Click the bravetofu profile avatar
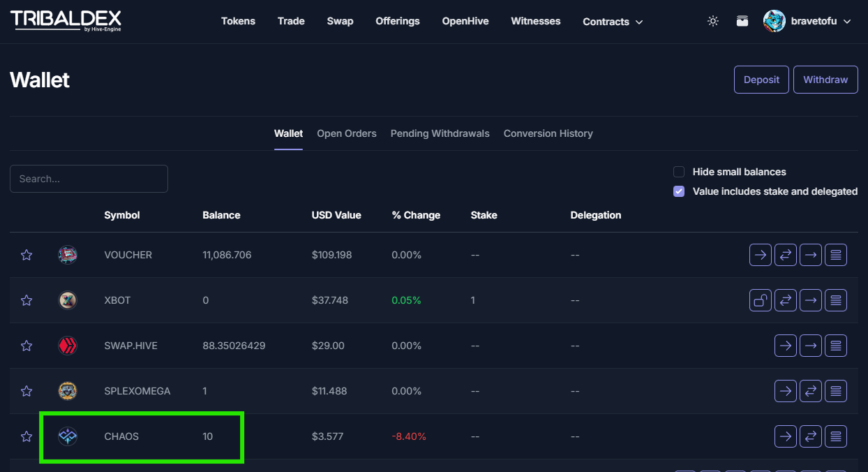The height and width of the screenshot is (472, 868). [775, 21]
